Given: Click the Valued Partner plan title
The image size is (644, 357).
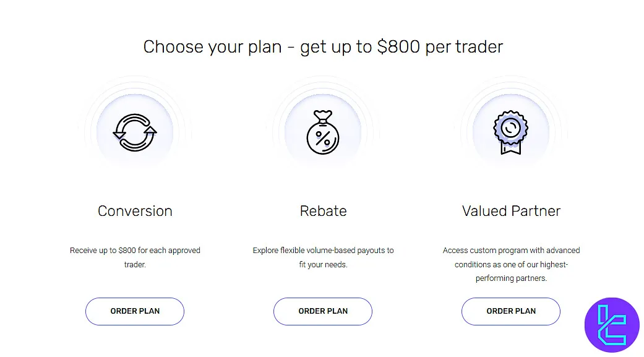Looking at the screenshot, I should (510, 210).
